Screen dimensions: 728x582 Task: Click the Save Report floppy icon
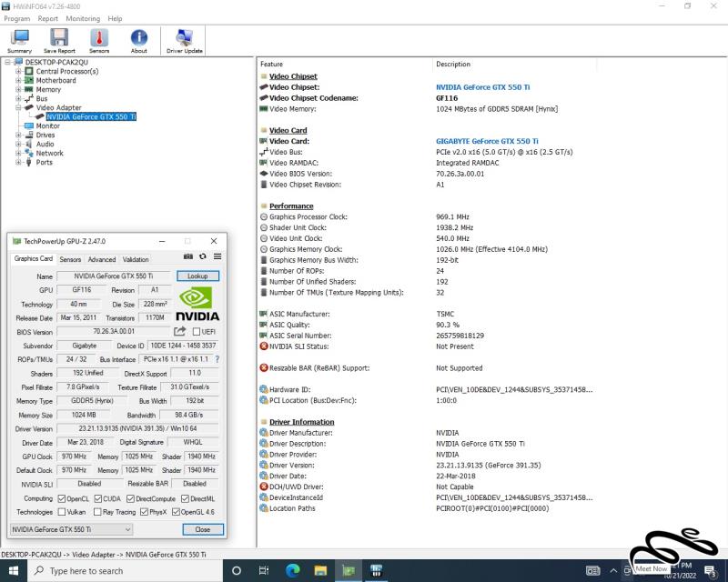59,41
